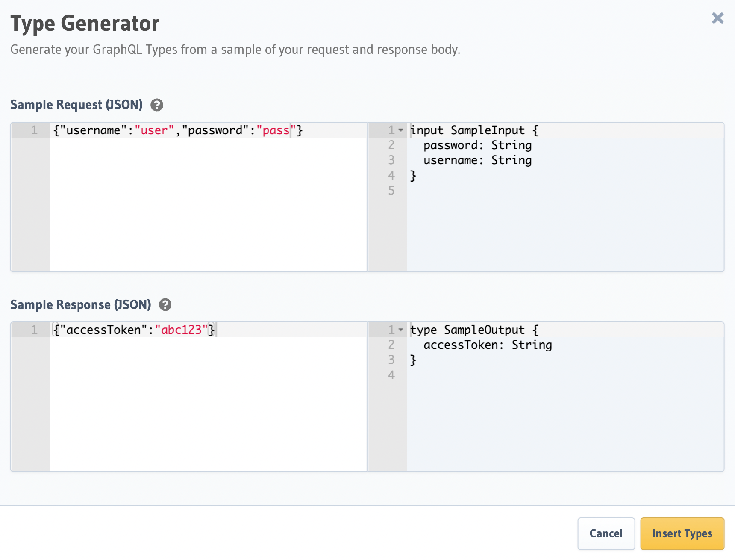
Task: Open help for Sample Response (JSON)
Action: pos(165,305)
